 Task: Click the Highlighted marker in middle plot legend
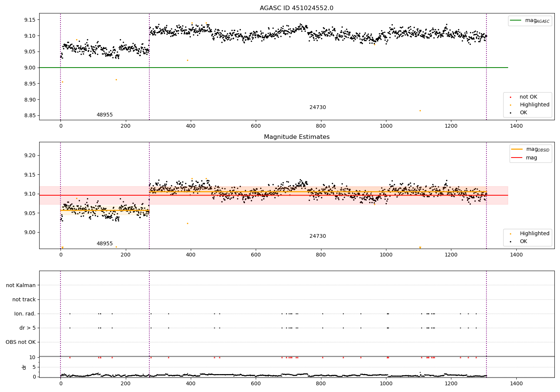(x=510, y=234)
